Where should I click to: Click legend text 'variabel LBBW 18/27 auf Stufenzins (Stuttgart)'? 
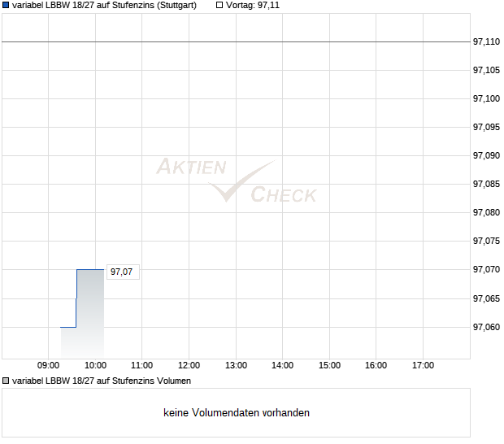[104, 6]
